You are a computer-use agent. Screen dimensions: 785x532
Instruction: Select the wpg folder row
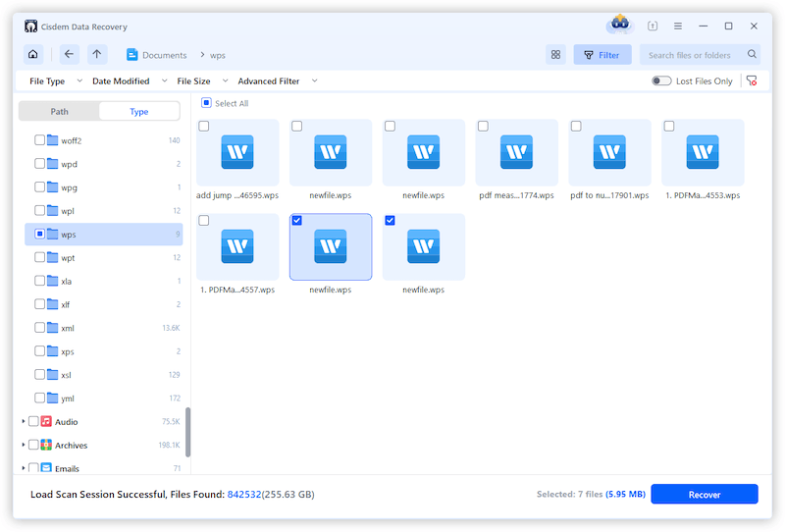tap(104, 187)
